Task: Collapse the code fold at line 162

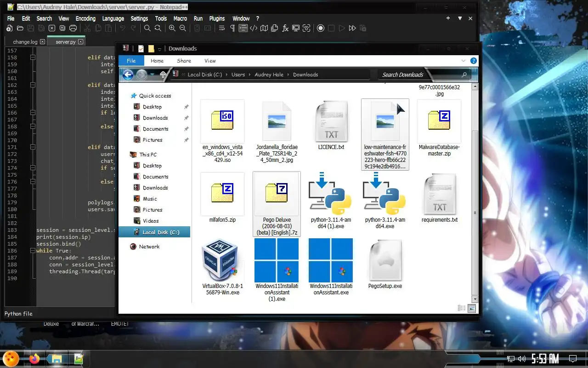Action: 33,85
